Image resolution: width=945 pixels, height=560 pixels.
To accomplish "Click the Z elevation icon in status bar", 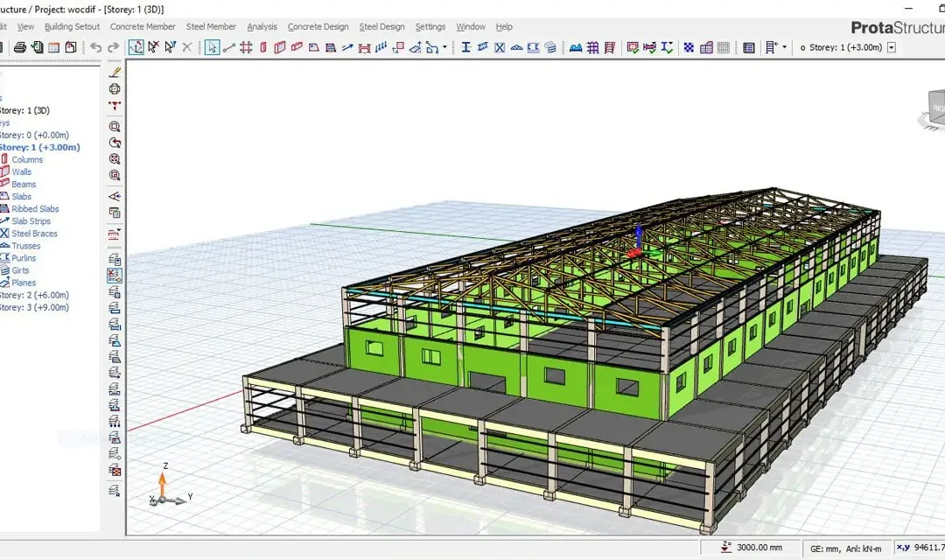I will point(726,548).
